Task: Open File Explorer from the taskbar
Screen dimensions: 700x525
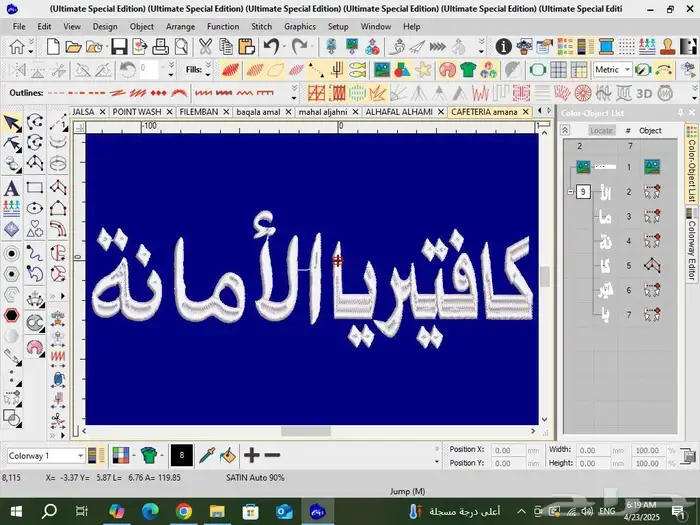Action: click(x=217, y=511)
